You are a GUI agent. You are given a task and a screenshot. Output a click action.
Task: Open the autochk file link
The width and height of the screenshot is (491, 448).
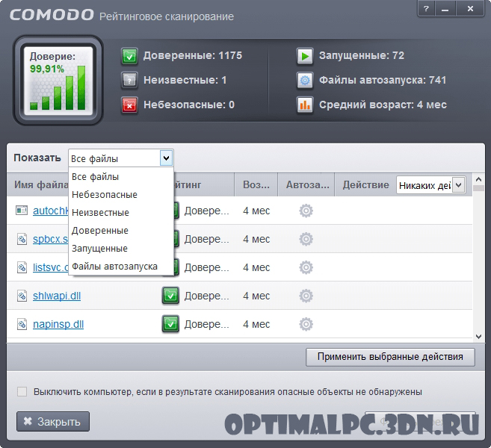tap(50, 211)
